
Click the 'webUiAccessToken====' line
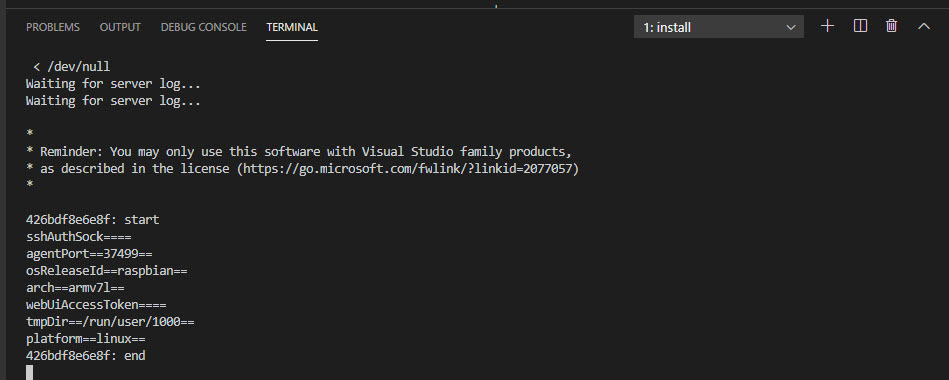(x=96, y=304)
